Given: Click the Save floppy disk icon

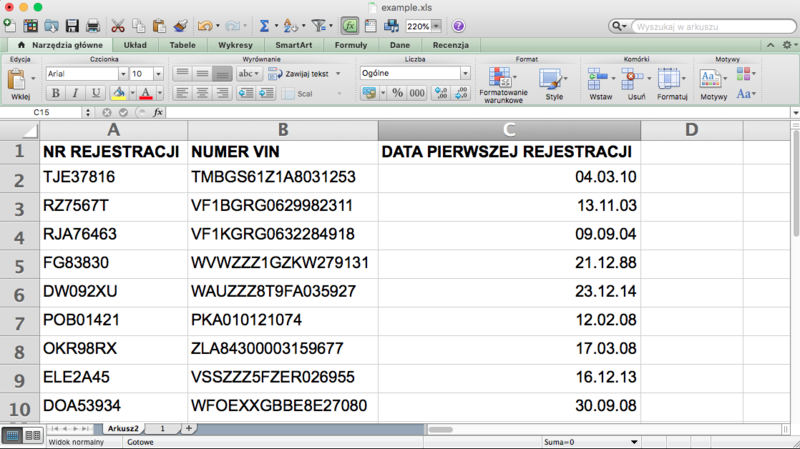Looking at the screenshot, I should click(x=72, y=25).
